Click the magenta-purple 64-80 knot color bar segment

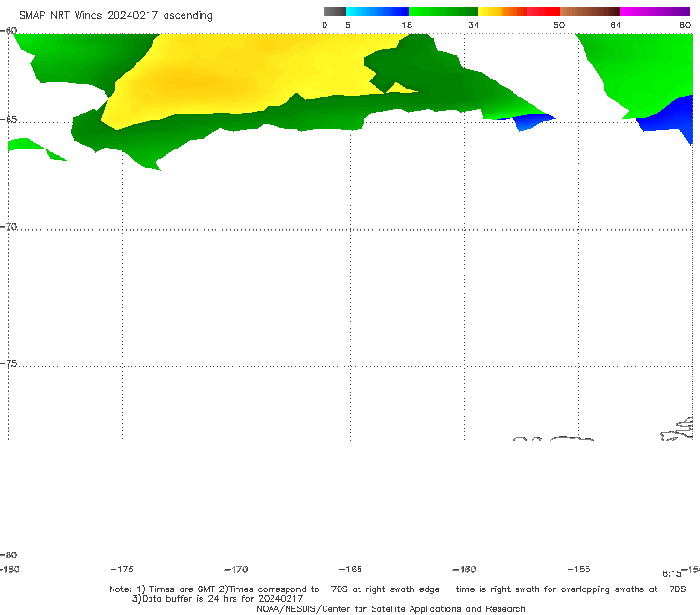(x=655, y=11)
